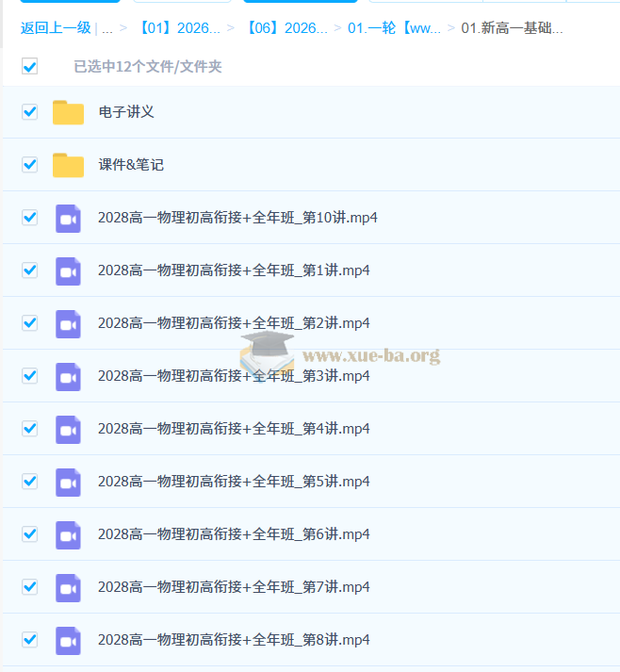This screenshot has height=672, width=620.
Task: Click the 课件&笔记 folder icon
Action: 68,165
